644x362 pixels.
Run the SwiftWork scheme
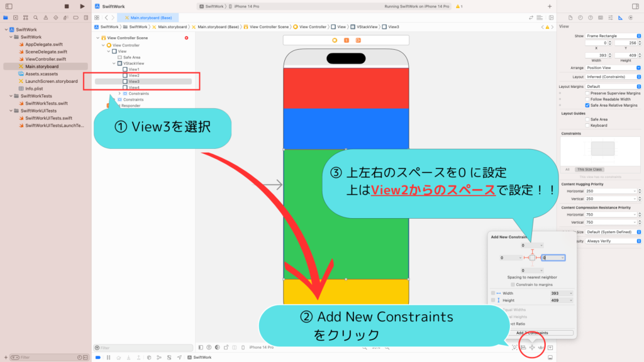82,6
